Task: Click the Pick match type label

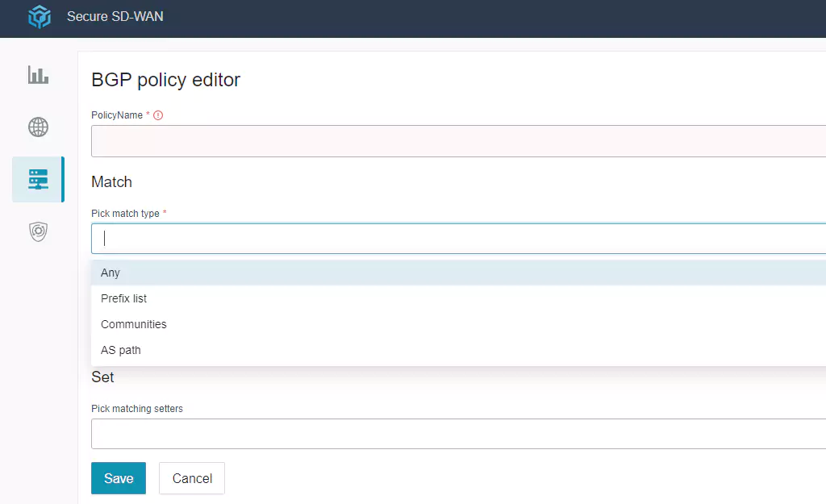Action: tap(125, 214)
